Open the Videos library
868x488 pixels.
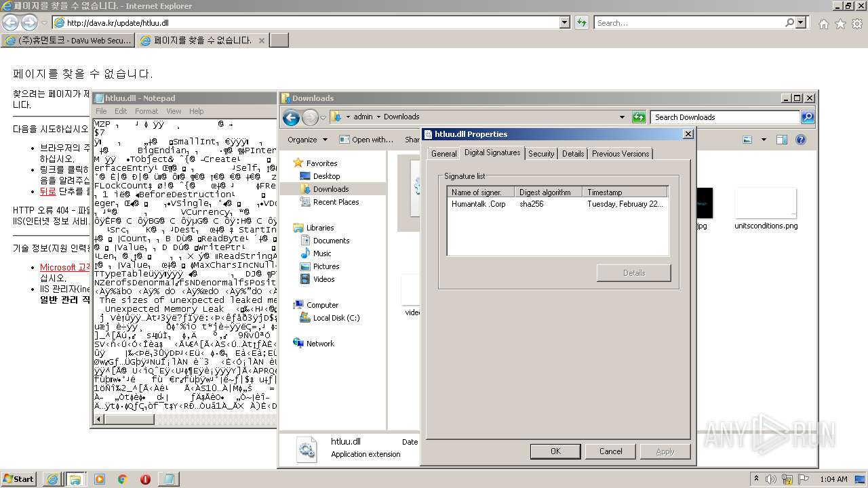(323, 279)
